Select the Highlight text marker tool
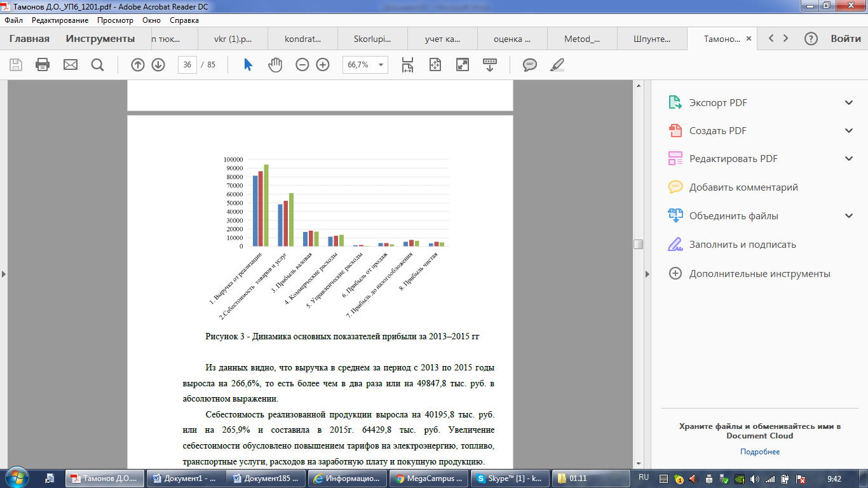This screenshot has width=868, height=488. (x=557, y=65)
